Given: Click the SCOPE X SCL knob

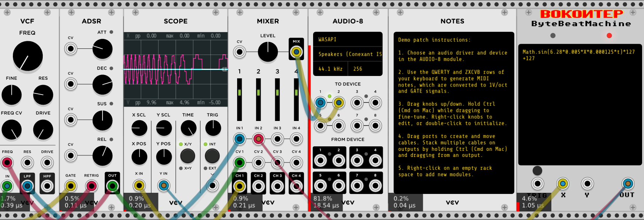Looking at the screenshot, I should tap(139, 129).
